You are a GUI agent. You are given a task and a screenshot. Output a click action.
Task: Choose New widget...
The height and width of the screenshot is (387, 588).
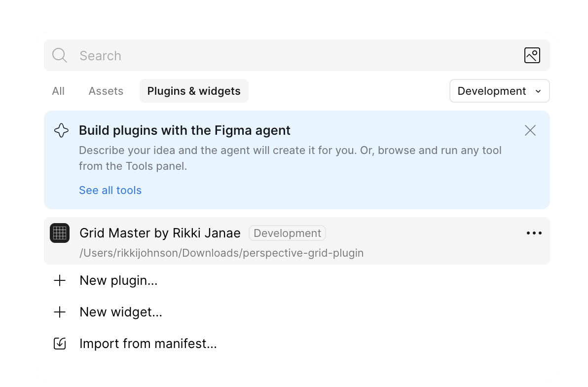tap(121, 312)
